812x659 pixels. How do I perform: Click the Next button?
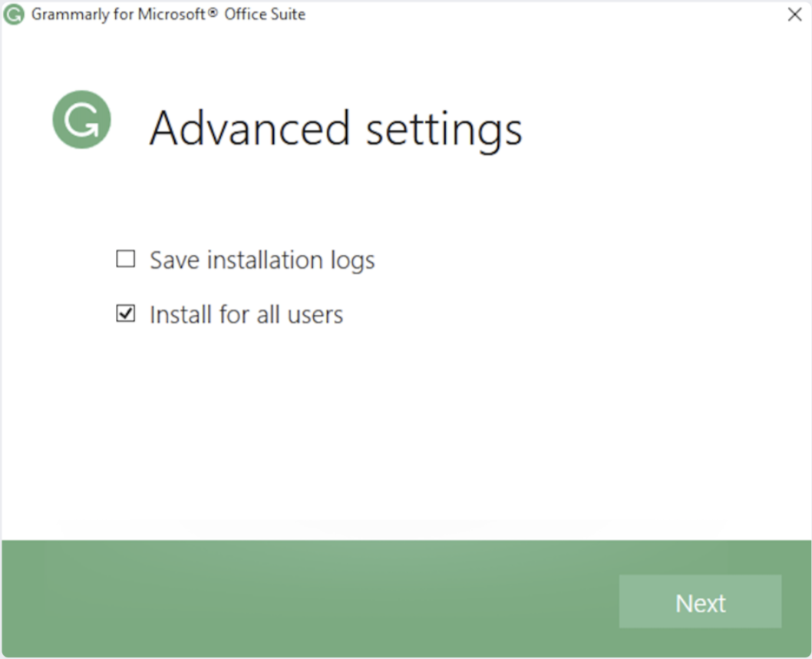tap(700, 601)
